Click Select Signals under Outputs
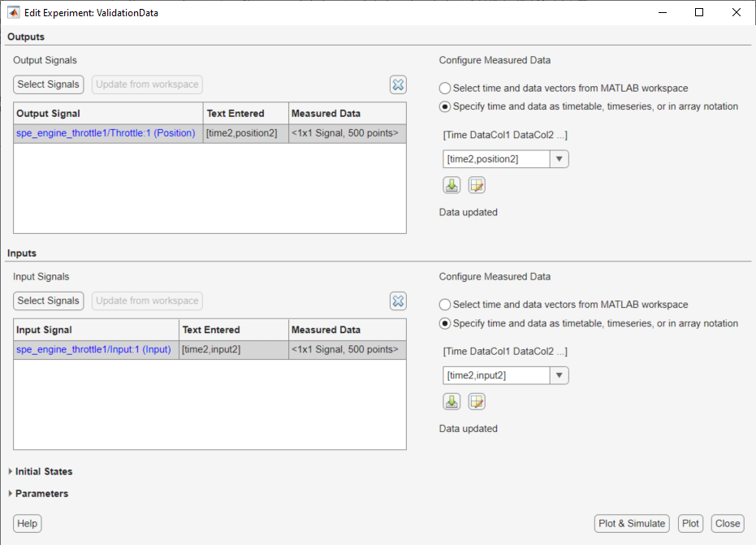The width and height of the screenshot is (756, 545). [48, 84]
